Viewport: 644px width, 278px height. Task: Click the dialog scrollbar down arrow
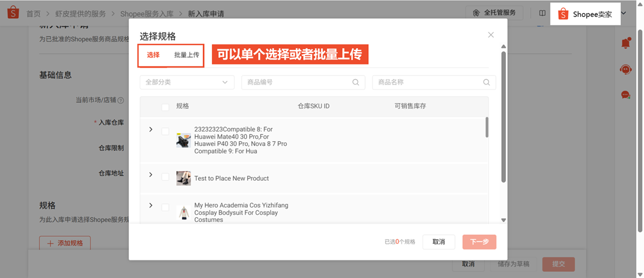pos(504,220)
